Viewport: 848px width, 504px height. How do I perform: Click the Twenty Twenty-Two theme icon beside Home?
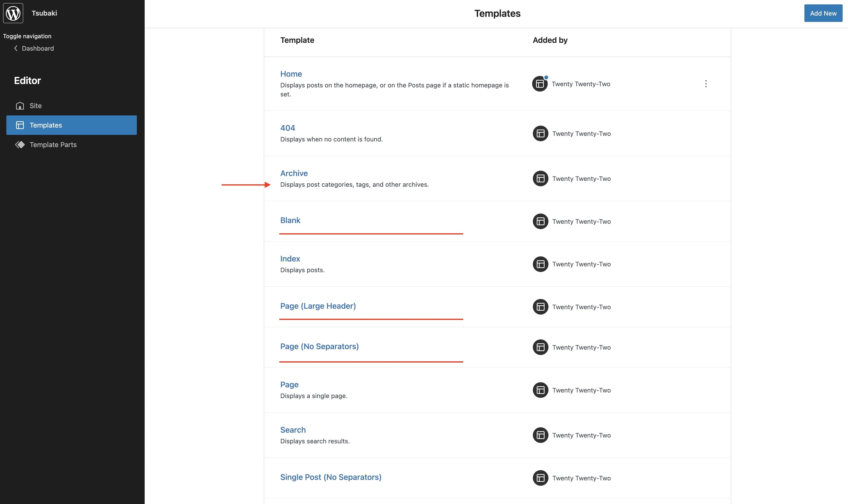click(540, 84)
